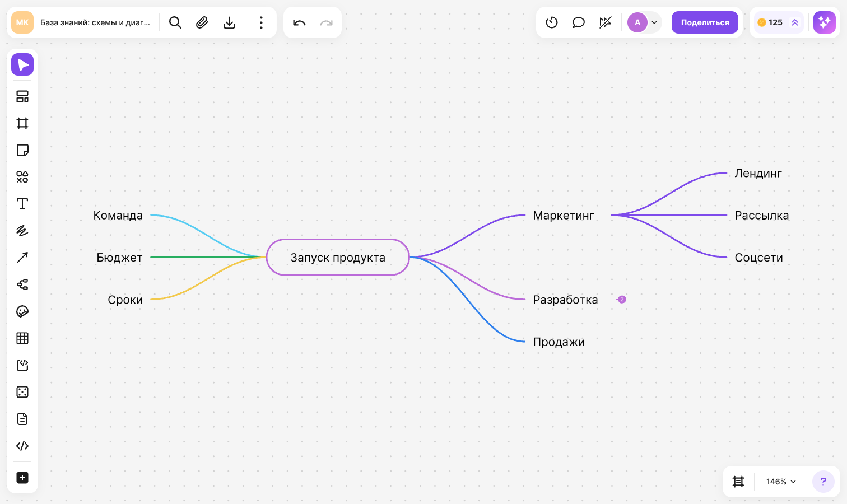Select the "Продажи" branch node
The image size is (847, 504).
coord(559,342)
